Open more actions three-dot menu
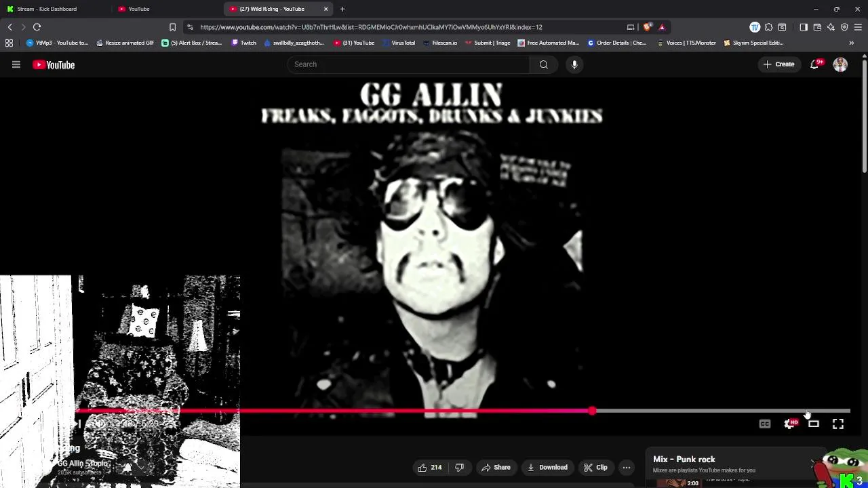 click(627, 467)
